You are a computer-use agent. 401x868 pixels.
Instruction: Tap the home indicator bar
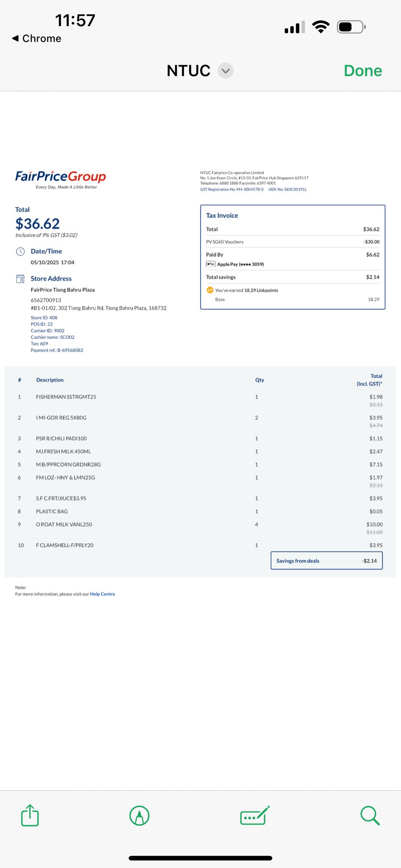click(x=200, y=858)
